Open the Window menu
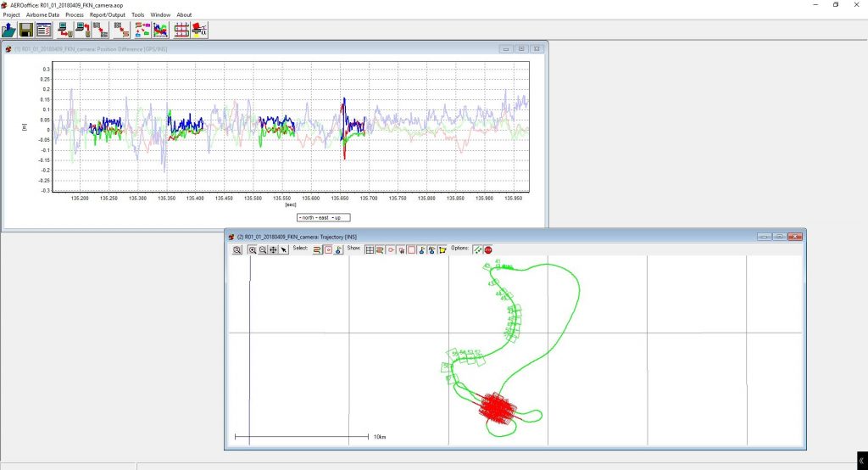Screen dimensions: 868x470 [160, 15]
